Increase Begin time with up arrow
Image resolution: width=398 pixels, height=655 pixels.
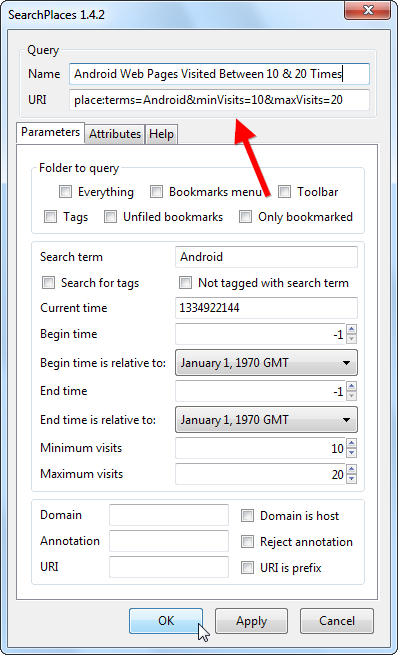(x=352, y=329)
